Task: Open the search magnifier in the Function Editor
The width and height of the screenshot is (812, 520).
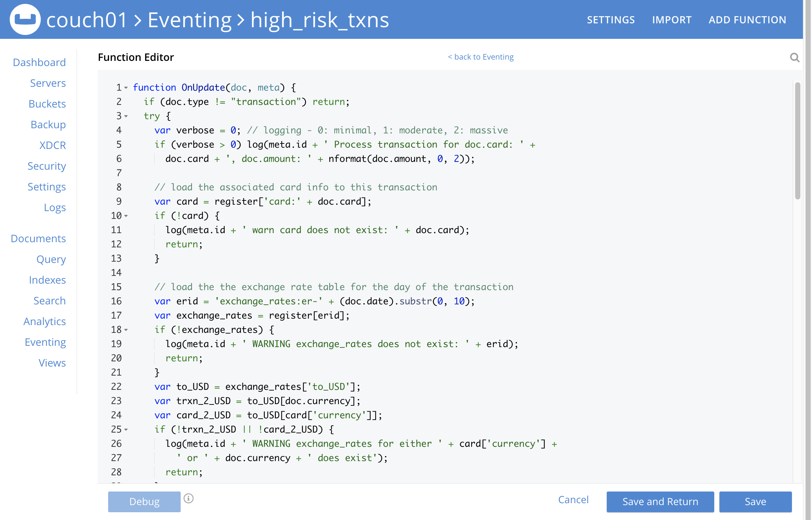Action: tap(795, 57)
